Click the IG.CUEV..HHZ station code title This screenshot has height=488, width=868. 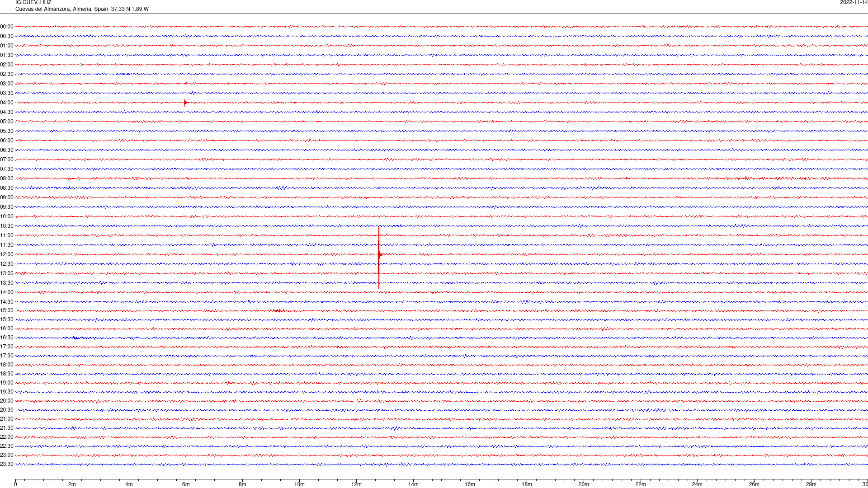pyautogui.click(x=33, y=2)
